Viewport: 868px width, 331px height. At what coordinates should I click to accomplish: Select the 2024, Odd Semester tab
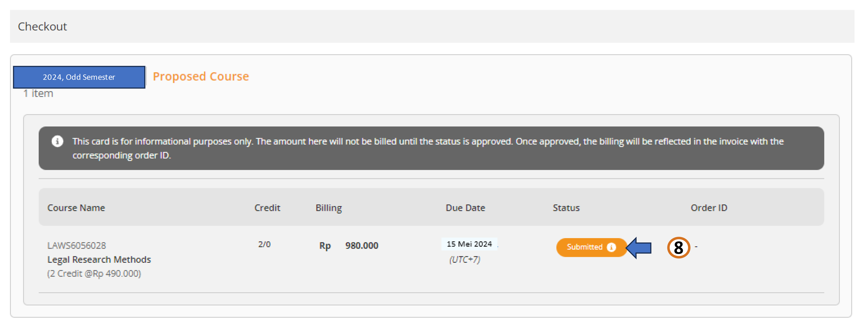click(x=79, y=77)
